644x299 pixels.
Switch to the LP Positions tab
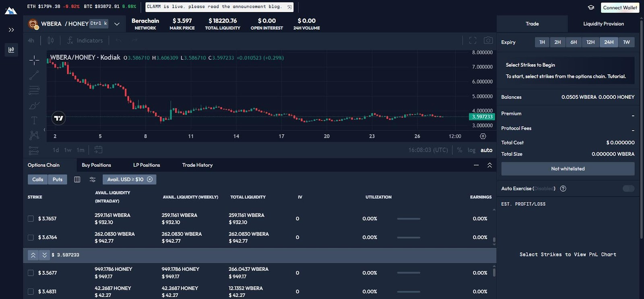click(x=147, y=165)
